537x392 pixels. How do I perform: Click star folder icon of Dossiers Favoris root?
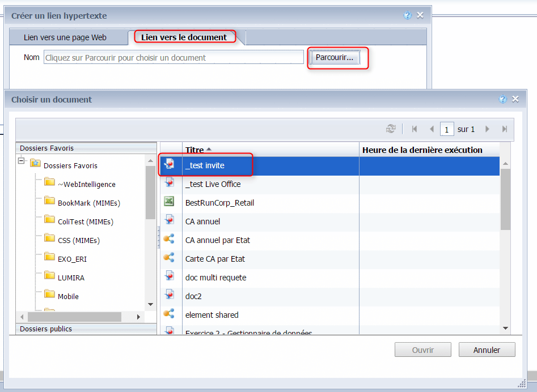(x=35, y=163)
